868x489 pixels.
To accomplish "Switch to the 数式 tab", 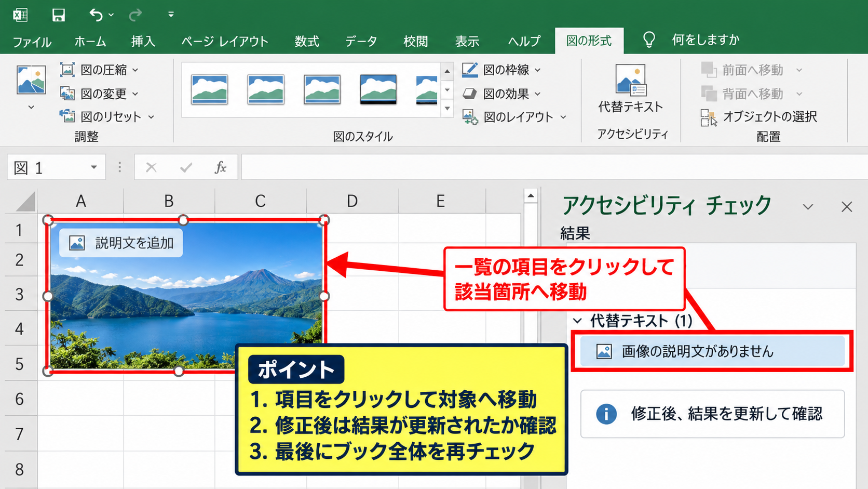I will point(307,41).
